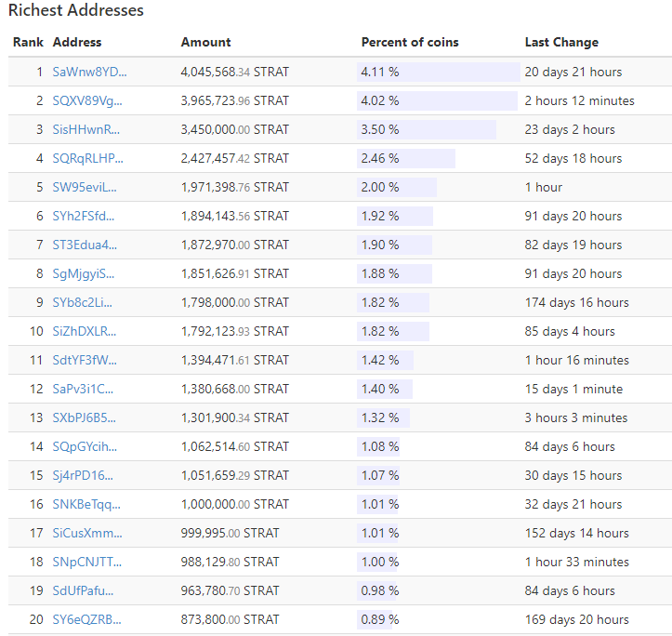
Task: Click last change '23 days 2 hours'
Action: point(570,129)
